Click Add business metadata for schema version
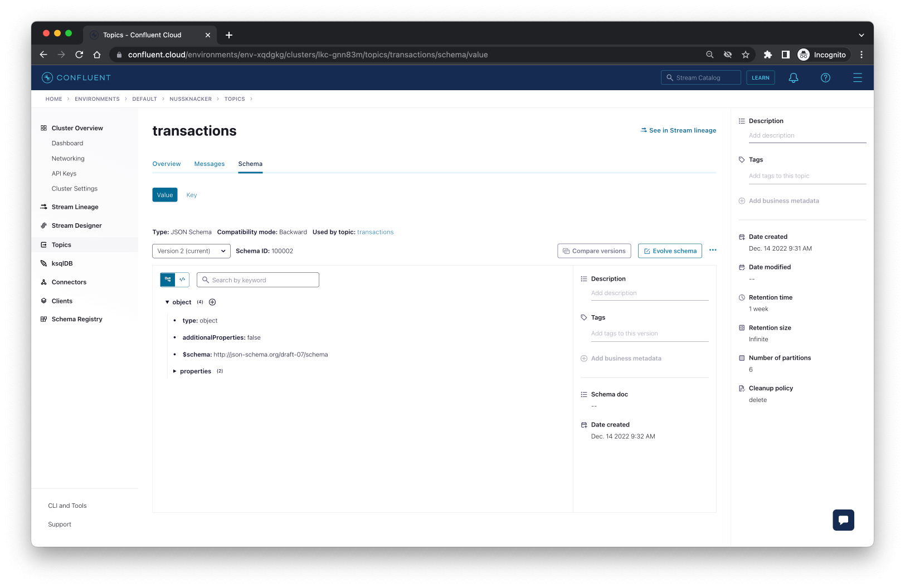 pos(621,359)
